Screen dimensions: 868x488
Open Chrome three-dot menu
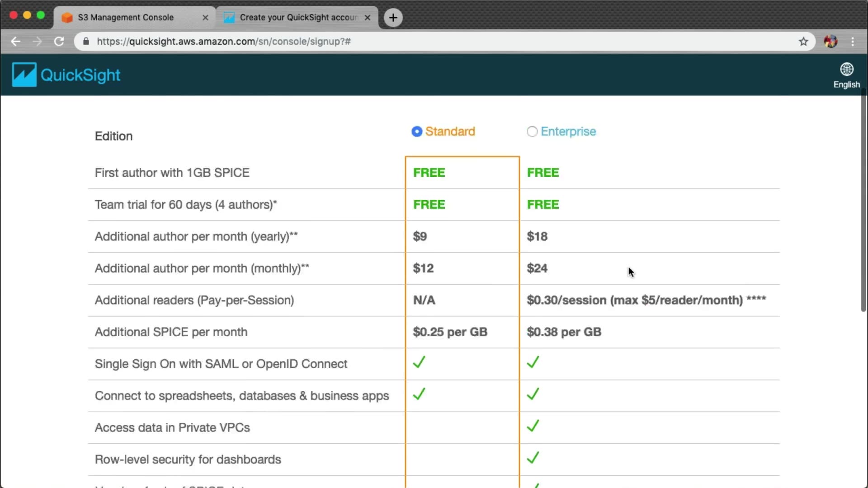[853, 42]
